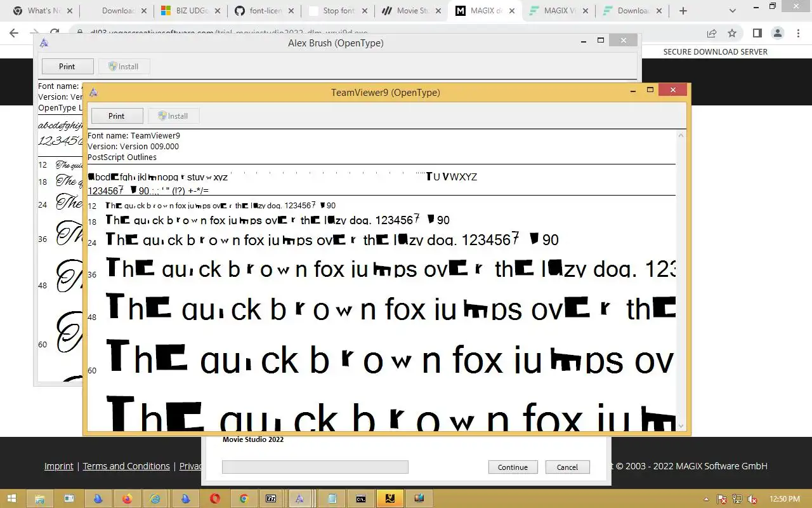Screen dimensions: 812x508
Task: Show hidden system tray icons
Action: [x=708, y=499]
